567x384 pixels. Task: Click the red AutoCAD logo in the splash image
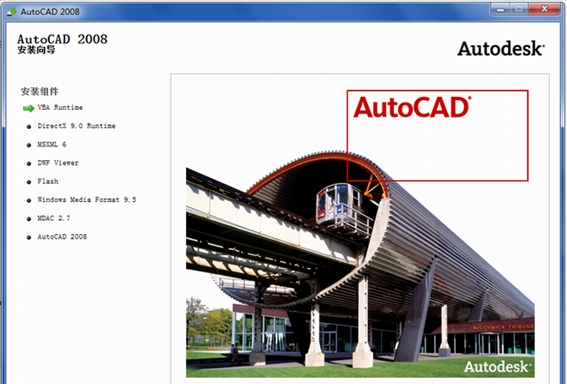[412, 107]
